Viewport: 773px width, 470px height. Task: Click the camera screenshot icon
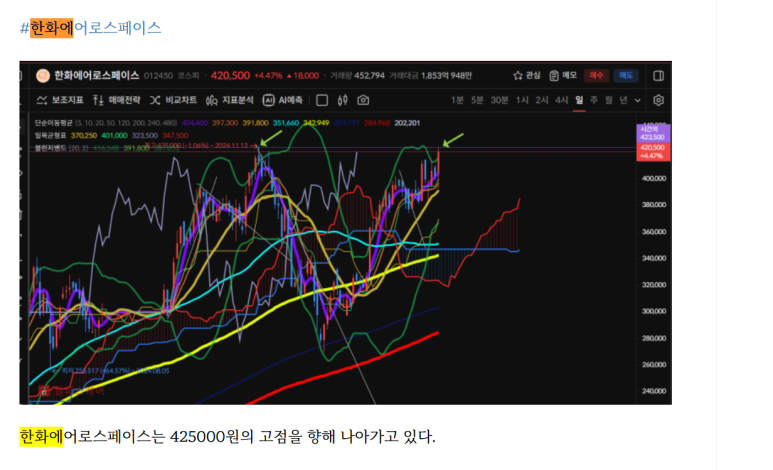[363, 100]
